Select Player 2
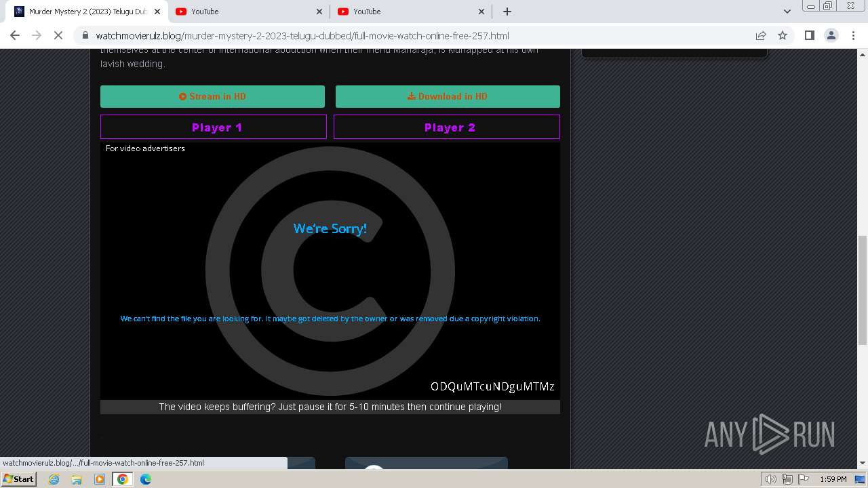 [447, 127]
